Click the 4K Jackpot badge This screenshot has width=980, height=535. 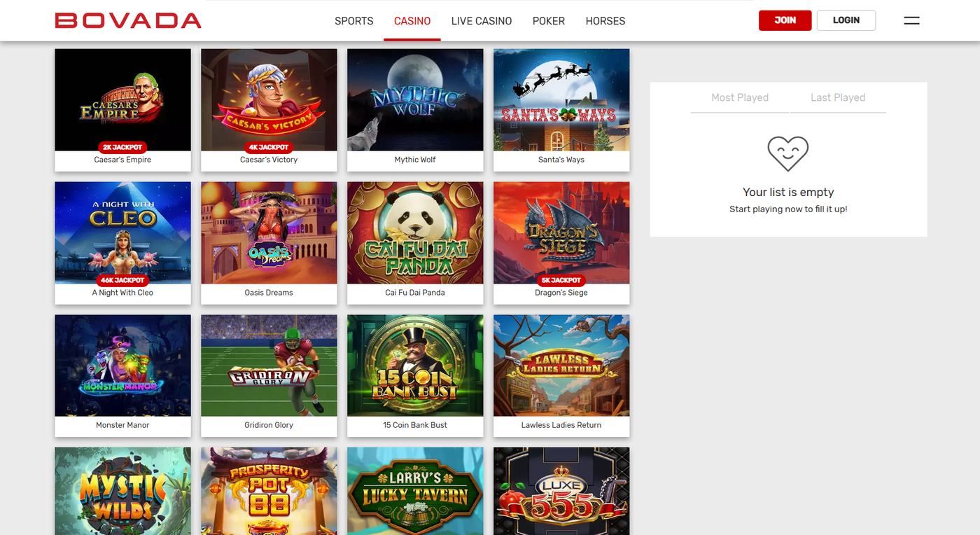click(269, 147)
